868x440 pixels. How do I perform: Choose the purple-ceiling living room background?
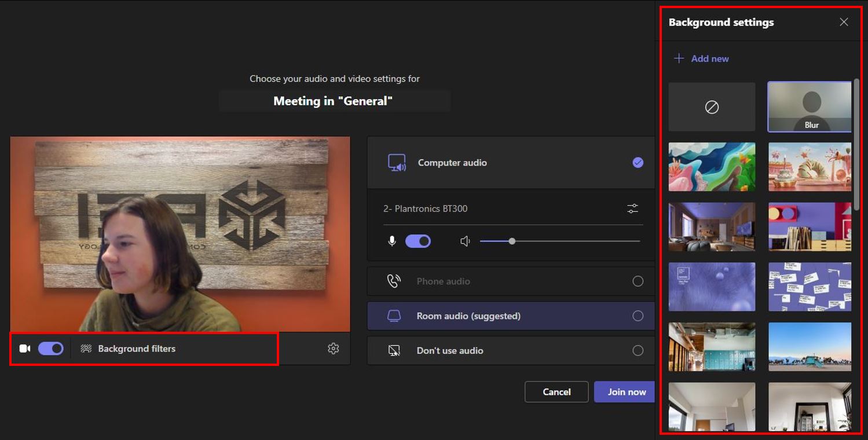click(712, 226)
